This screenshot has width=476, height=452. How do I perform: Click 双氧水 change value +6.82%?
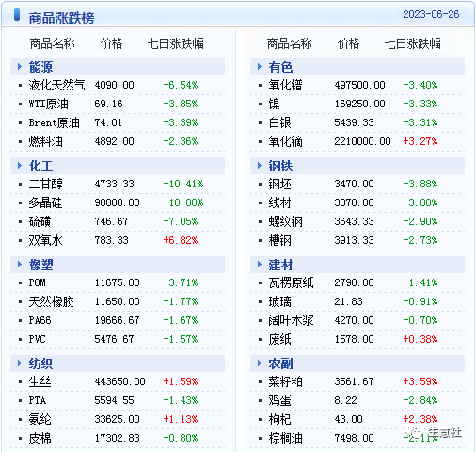point(181,240)
